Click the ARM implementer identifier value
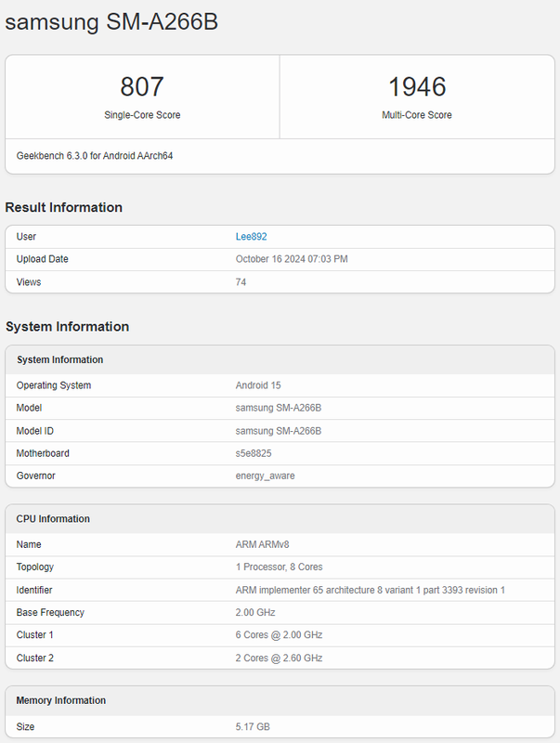The image size is (560, 743). click(370, 590)
